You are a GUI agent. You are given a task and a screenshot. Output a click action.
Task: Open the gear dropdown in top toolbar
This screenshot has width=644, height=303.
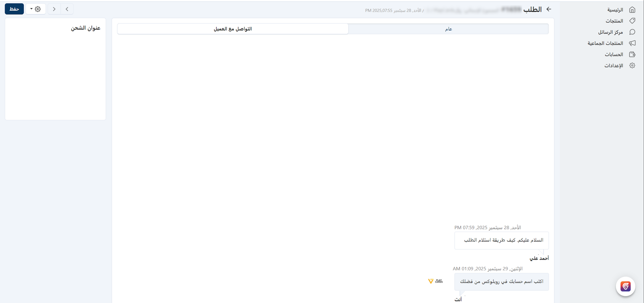(x=36, y=9)
